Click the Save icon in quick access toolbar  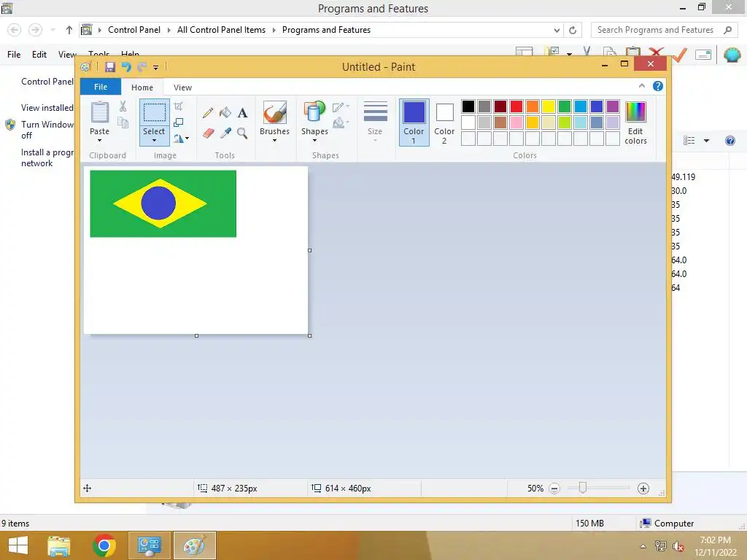(110, 67)
